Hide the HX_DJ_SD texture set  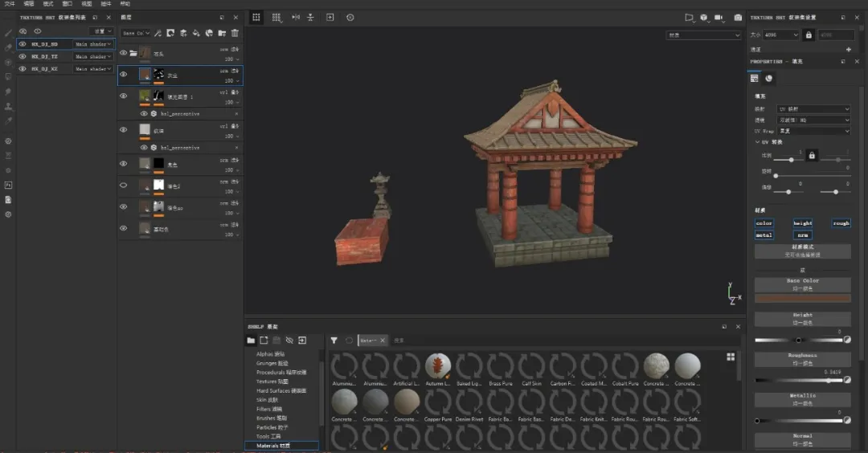point(23,44)
